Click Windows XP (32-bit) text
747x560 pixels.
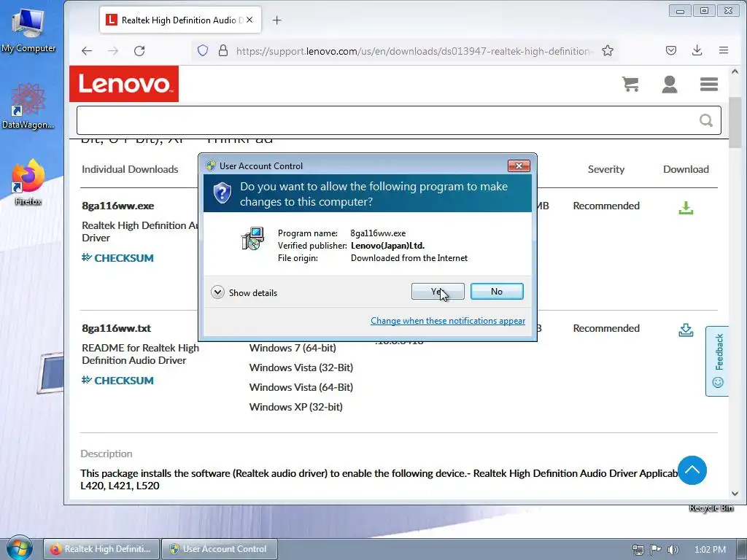tap(296, 407)
